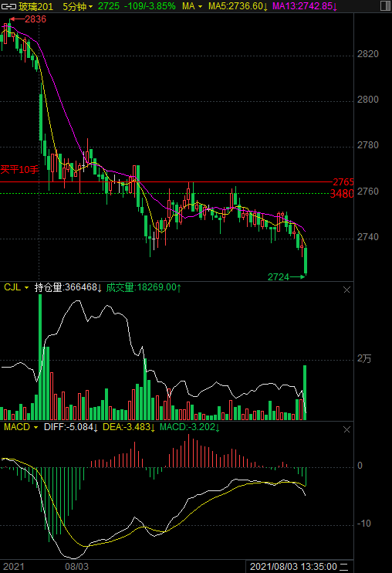Image resolution: width=392 pixels, height=573 pixels.
Task: Click the 2780 price axis label
Action: (x=367, y=145)
